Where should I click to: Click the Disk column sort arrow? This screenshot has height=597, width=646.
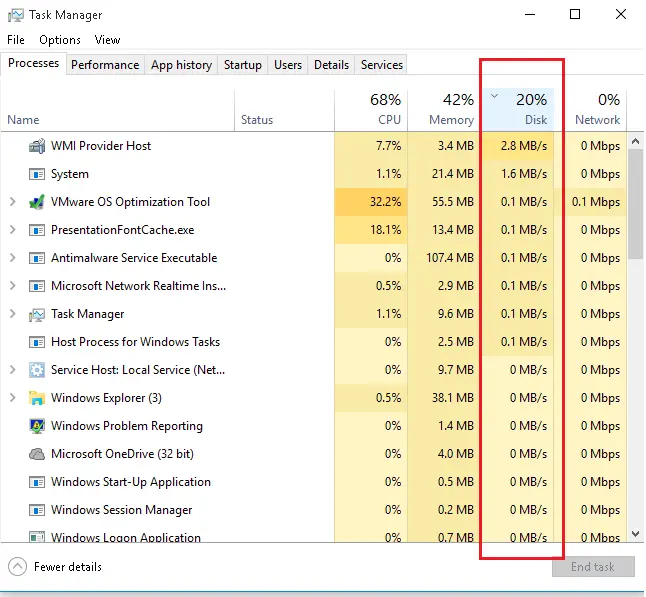[495, 96]
